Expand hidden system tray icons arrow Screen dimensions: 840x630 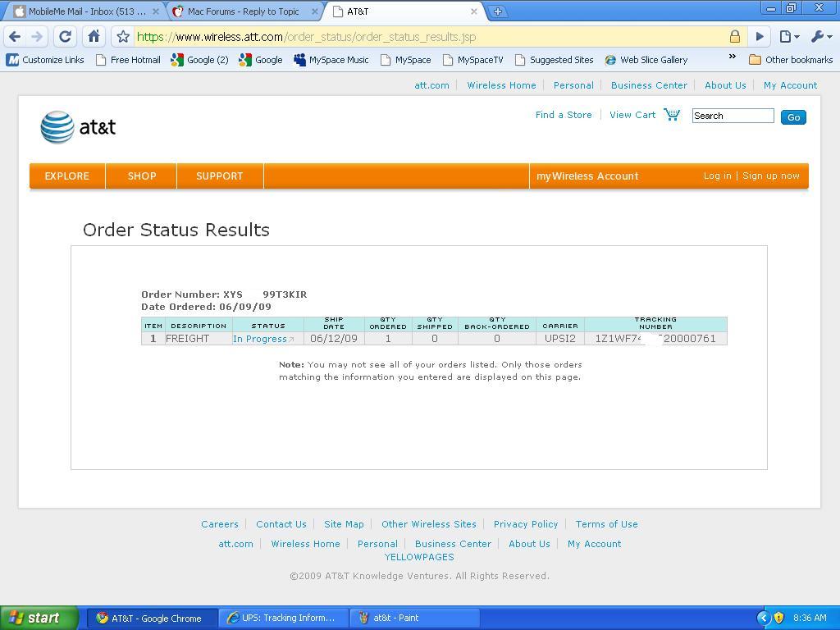pyautogui.click(x=764, y=618)
